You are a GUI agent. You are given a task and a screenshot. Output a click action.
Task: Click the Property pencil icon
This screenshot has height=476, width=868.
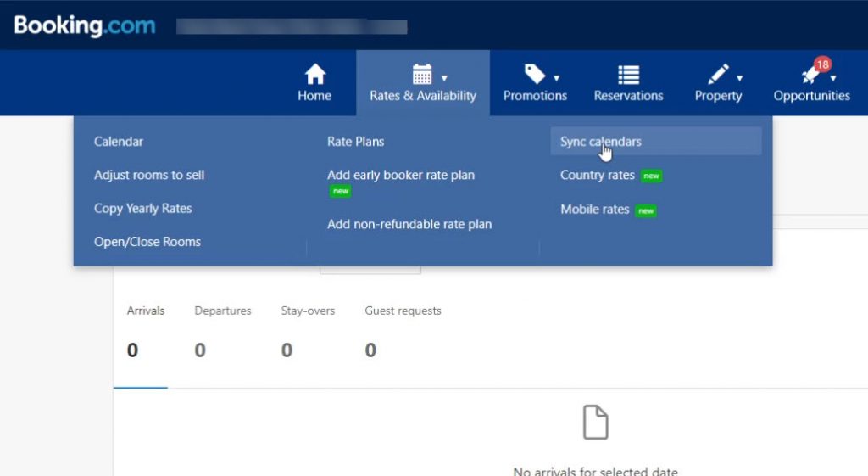pyautogui.click(x=717, y=75)
